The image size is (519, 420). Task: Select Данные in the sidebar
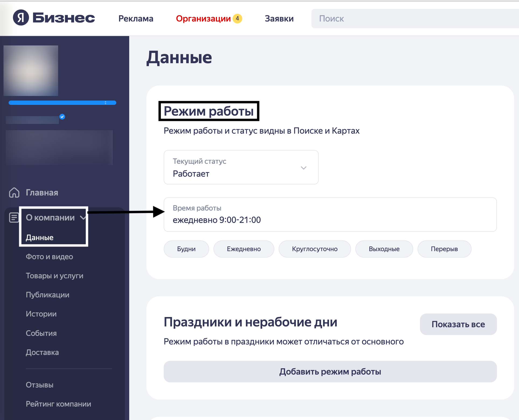[x=40, y=237]
